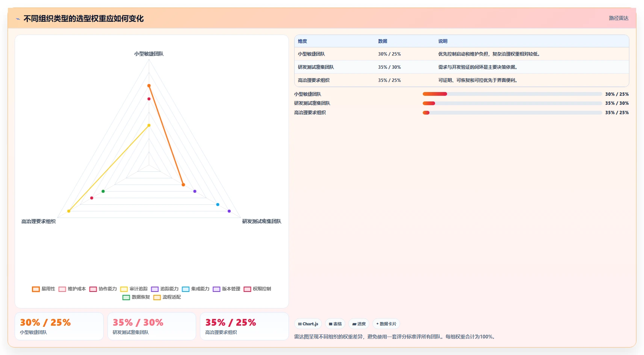Click the 高治理要求组织 progress bar
Image resolution: width=644 pixels, height=355 pixels.
tap(512, 113)
